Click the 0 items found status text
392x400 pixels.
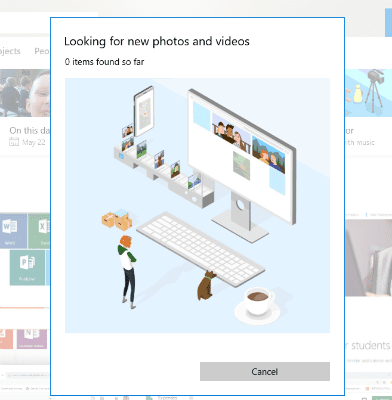pyautogui.click(x=104, y=62)
